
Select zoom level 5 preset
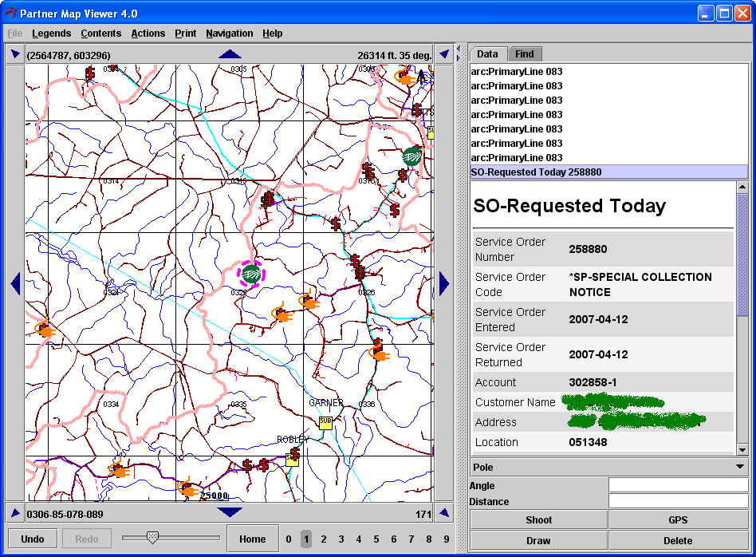pos(376,539)
